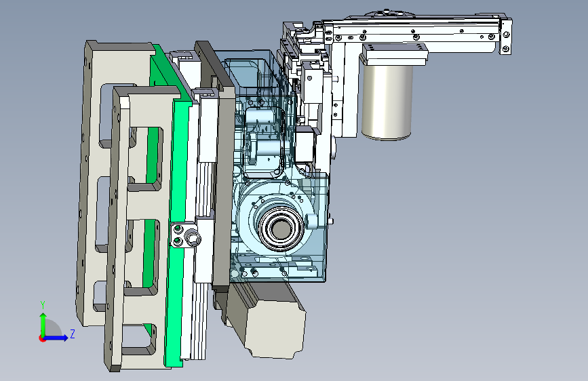Click the green Y axis arrow of the triad
Screen dimensions: 588x381
point(43,323)
